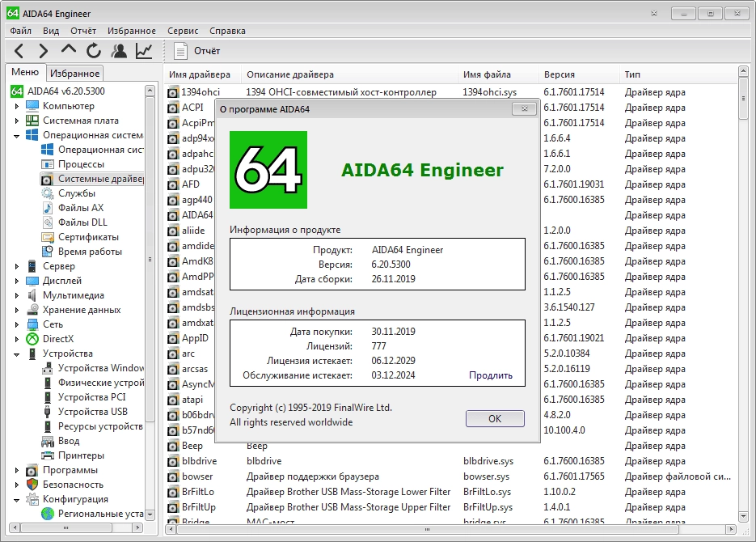The width and height of the screenshot is (756, 542).
Task: Open the Службы gear icon item
Action: click(47, 193)
